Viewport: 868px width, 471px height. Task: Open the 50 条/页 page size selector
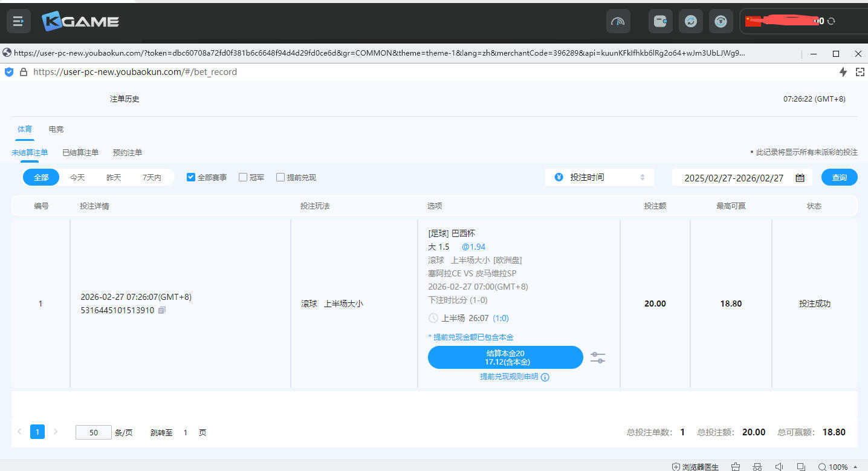[x=94, y=432]
